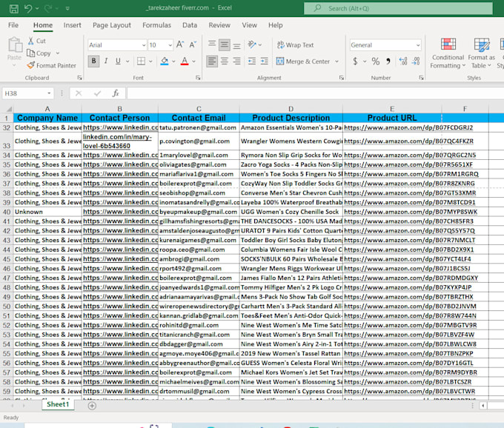Open the font size dropdown
This screenshot has width=504, height=428.
tap(170, 45)
